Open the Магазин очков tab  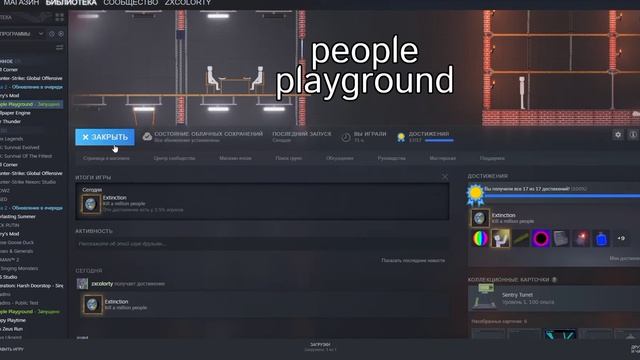coord(235,158)
